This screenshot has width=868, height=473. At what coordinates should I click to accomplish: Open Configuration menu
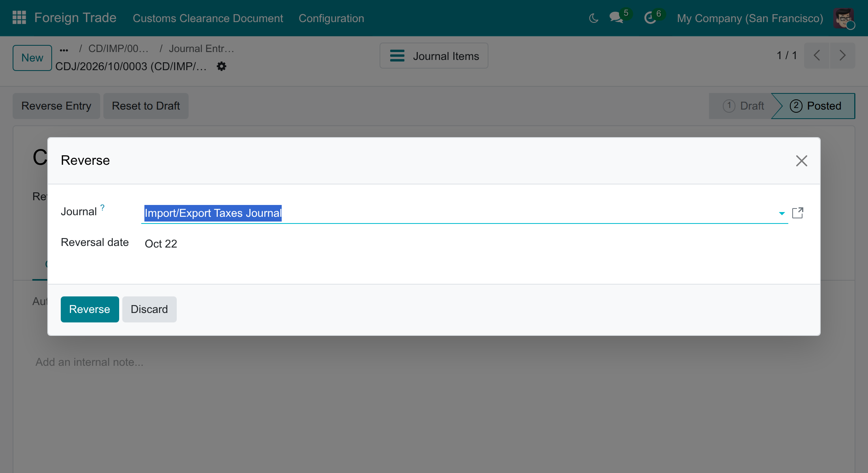coord(331,18)
